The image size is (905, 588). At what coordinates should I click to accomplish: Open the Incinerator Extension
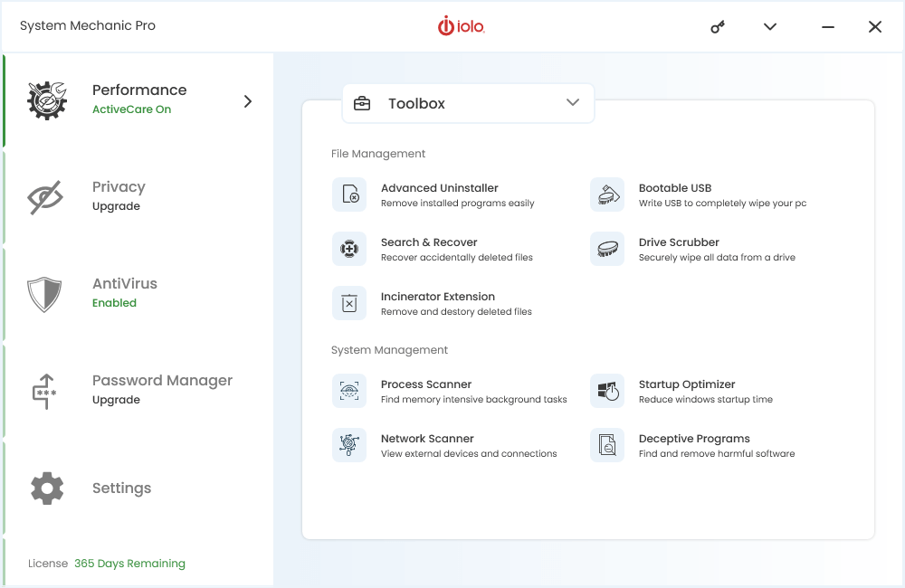pyautogui.click(x=438, y=297)
